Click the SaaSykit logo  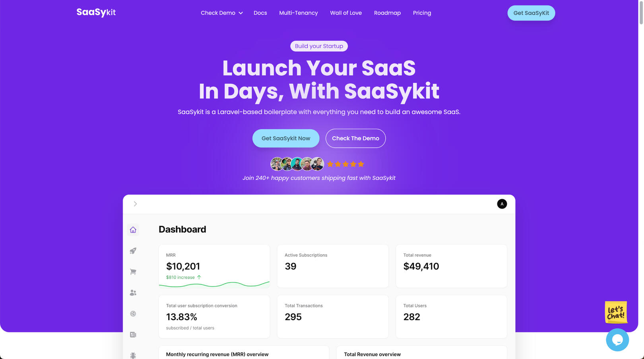(x=96, y=12)
